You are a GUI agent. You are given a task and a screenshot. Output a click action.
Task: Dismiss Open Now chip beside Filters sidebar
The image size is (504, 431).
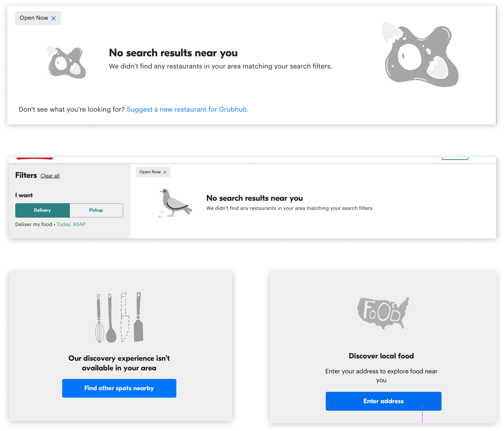point(165,172)
